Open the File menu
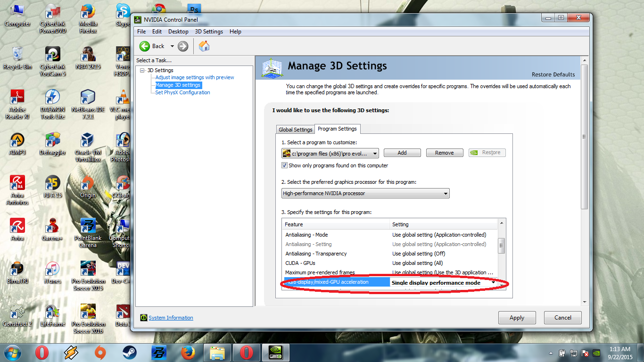 click(141, 32)
